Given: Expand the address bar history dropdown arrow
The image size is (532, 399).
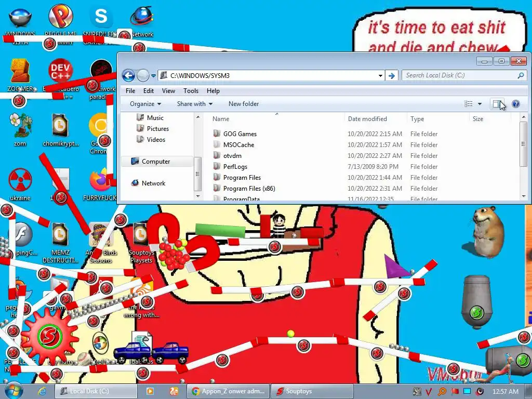Looking at the screenshot, I should 380,76.
